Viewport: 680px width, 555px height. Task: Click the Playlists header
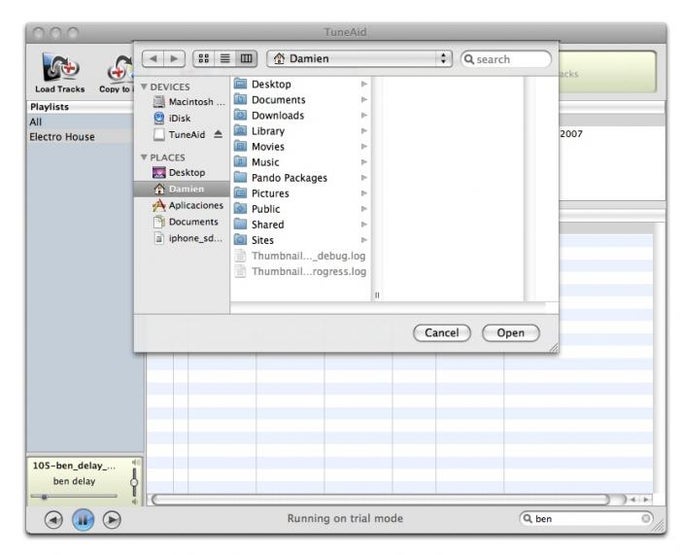(x=80, y=107)
